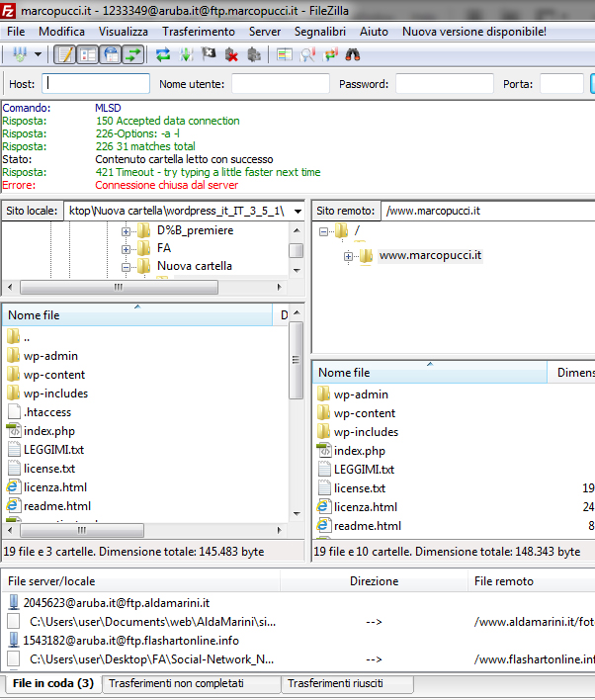Click the colored list panes toolbar icon
The image size is (595, 700).
(285, 55)
